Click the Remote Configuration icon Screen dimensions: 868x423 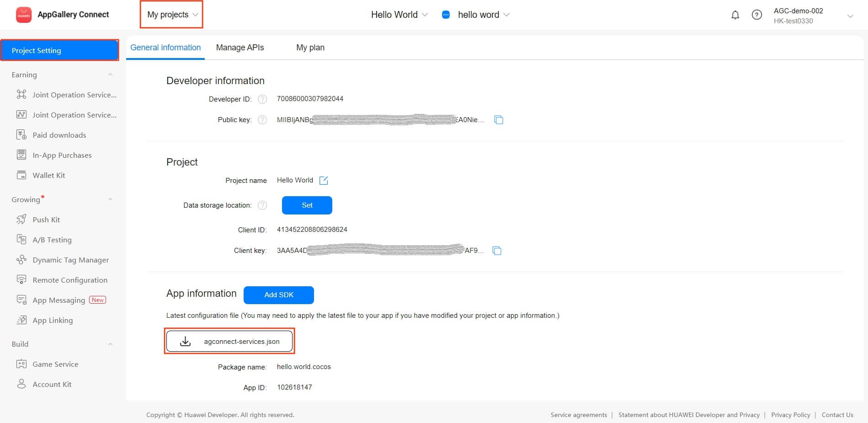click(21, 280)
